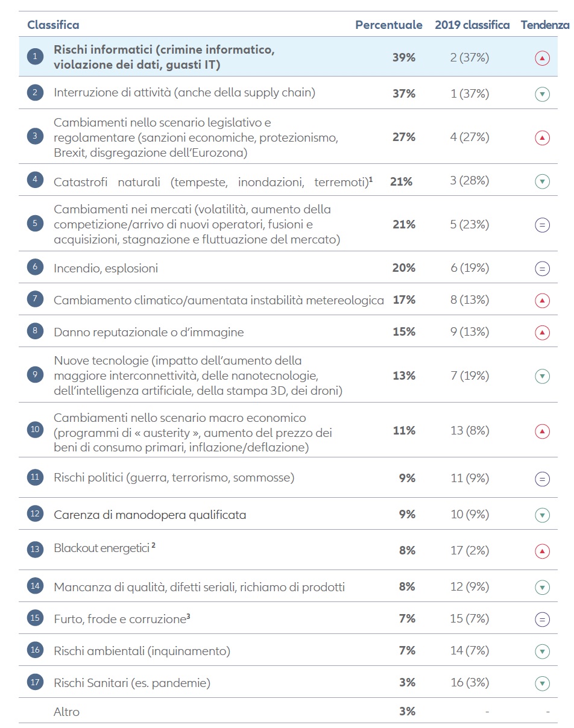Click rank number 10 circle badge

(x=35, y=430)
